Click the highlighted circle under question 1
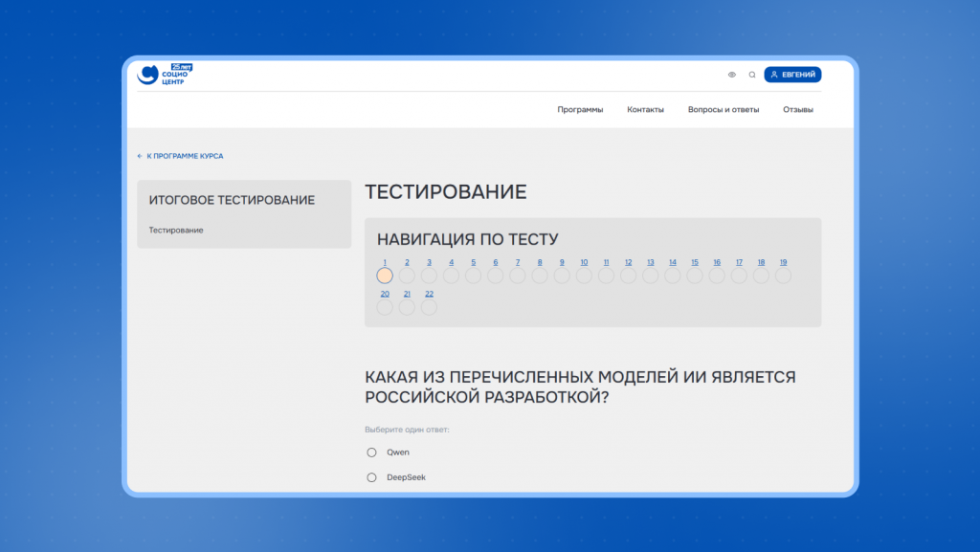Screen dimensions: 980x552 pyautogui.click(x=385, y=276)
